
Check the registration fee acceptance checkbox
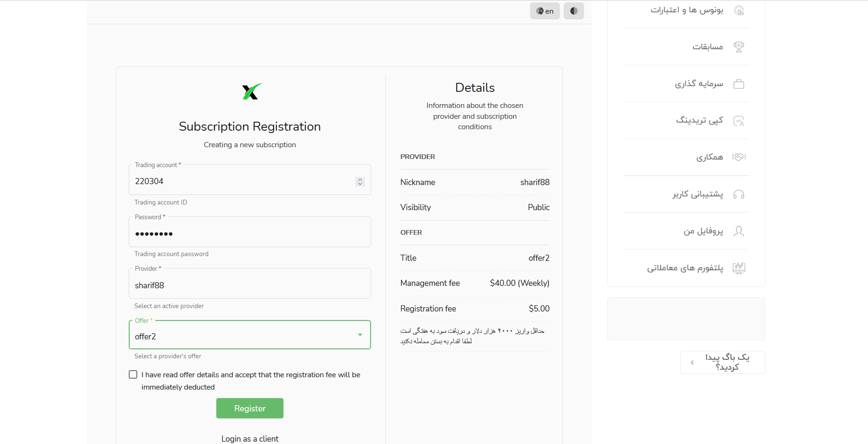coord(133,374)
